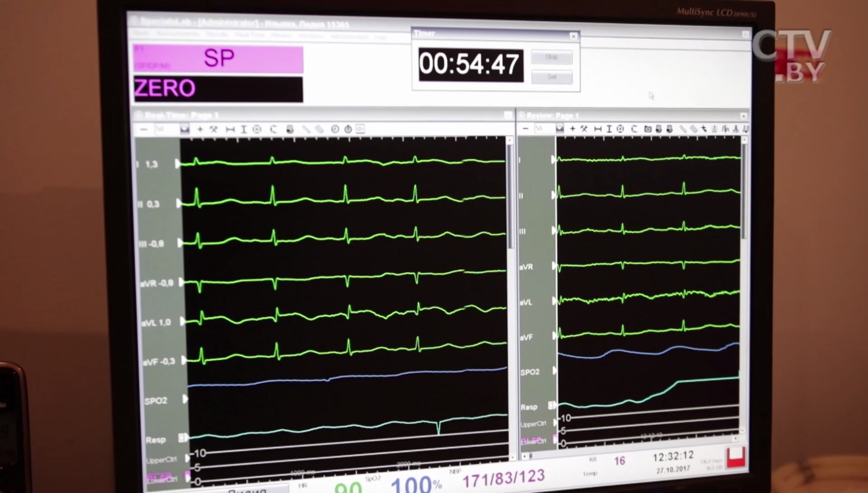The height and width of the screenshot is (493, 868).
Task: Click last icon in Real-Time toolbar
Action: (x=360, y=129)
